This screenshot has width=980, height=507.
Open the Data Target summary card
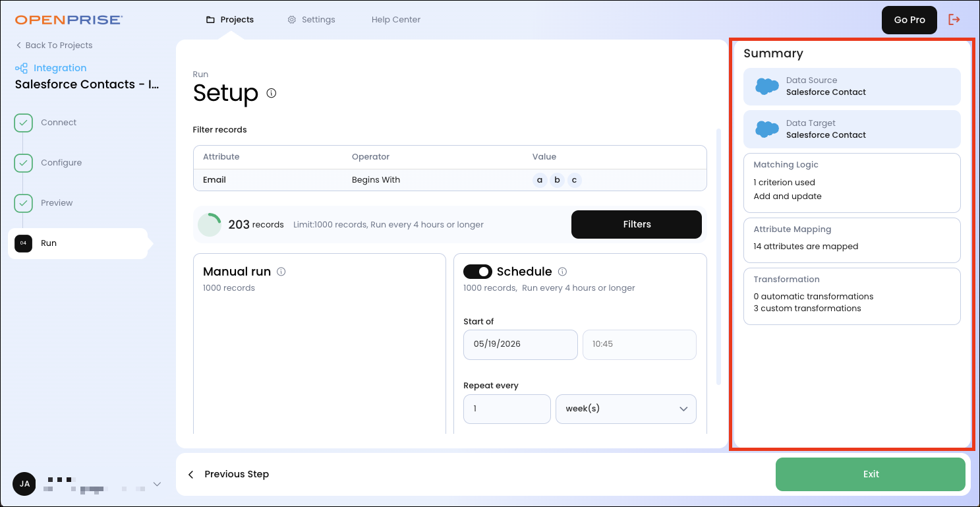click(851, 129)
